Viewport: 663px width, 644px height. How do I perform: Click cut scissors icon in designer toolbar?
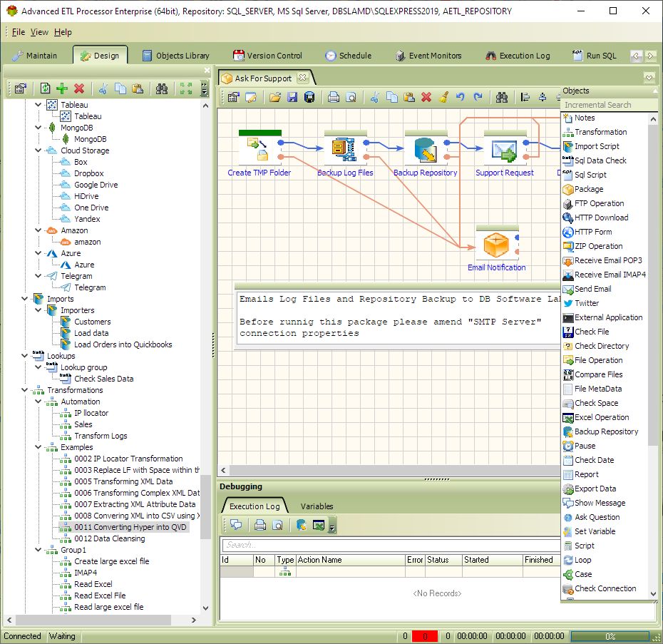pyautogui.click(x=374, y=97)
